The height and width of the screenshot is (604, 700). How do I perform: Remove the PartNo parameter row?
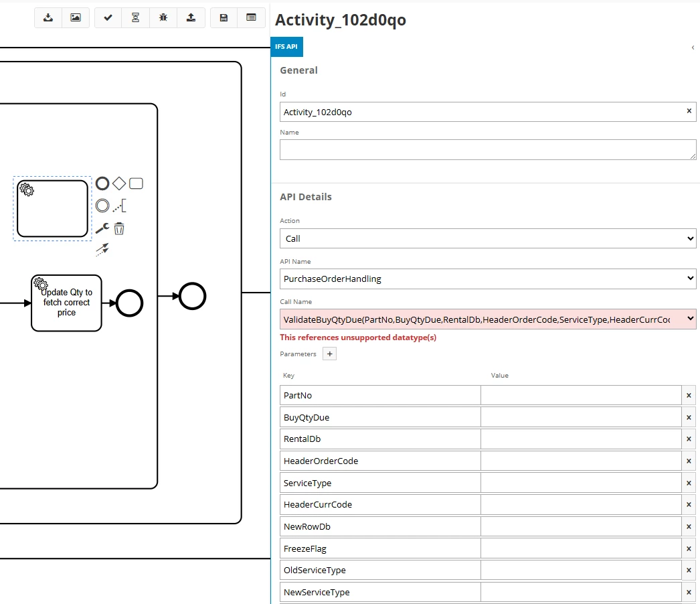tap(689, 396)
